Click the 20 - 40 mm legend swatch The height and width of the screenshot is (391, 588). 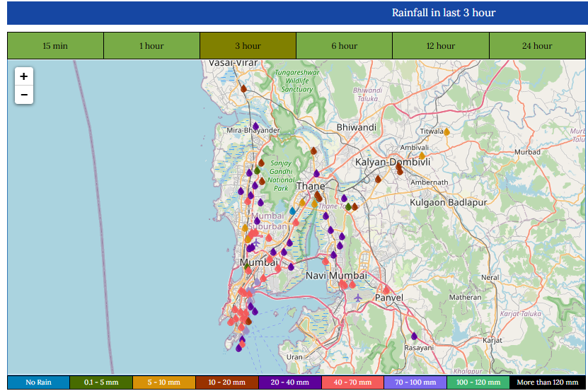(x=290, y=383)
